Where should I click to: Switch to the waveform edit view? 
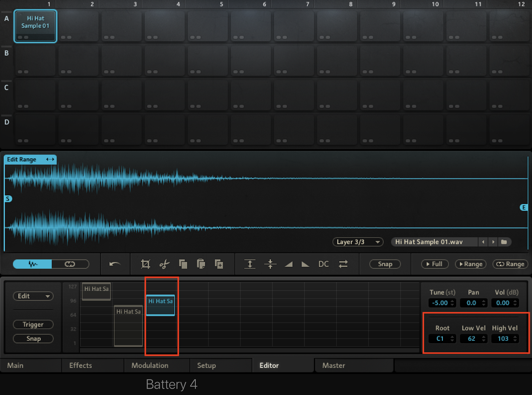[33, 264]
